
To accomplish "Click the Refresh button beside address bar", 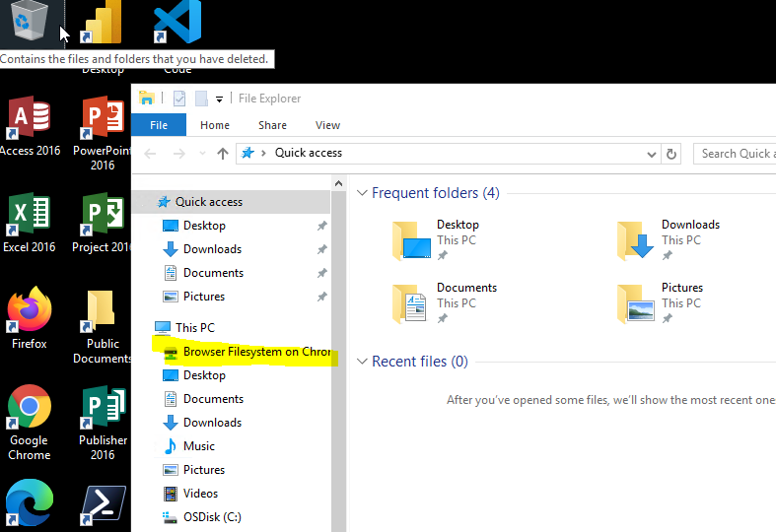I will pos(671,155).
